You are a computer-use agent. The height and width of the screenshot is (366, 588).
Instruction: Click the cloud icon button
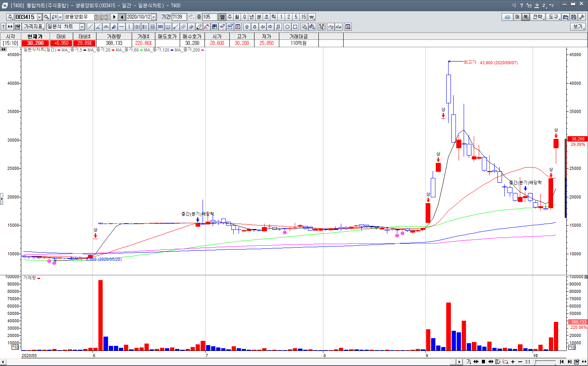click(x=507, y=17)
